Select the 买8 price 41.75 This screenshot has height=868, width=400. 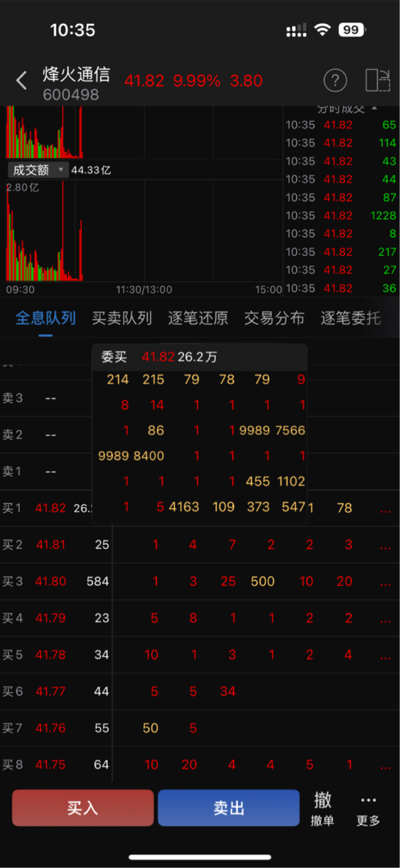click(51, 765)
